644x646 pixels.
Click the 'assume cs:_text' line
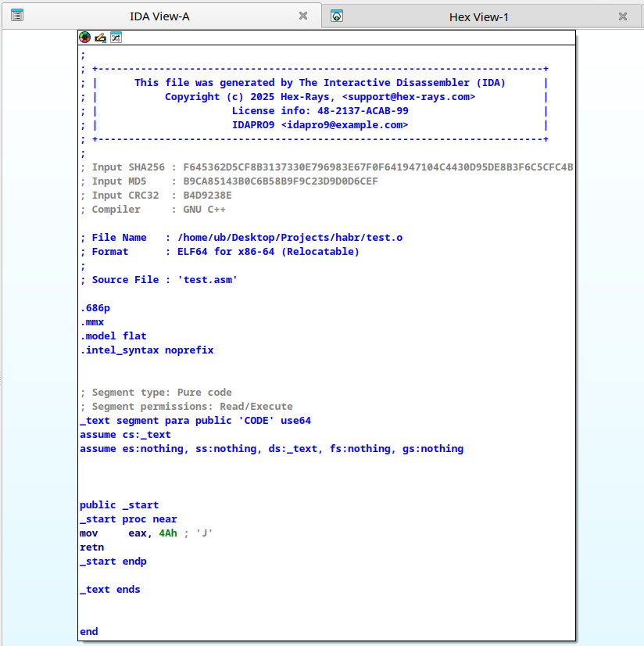[125, 435]
